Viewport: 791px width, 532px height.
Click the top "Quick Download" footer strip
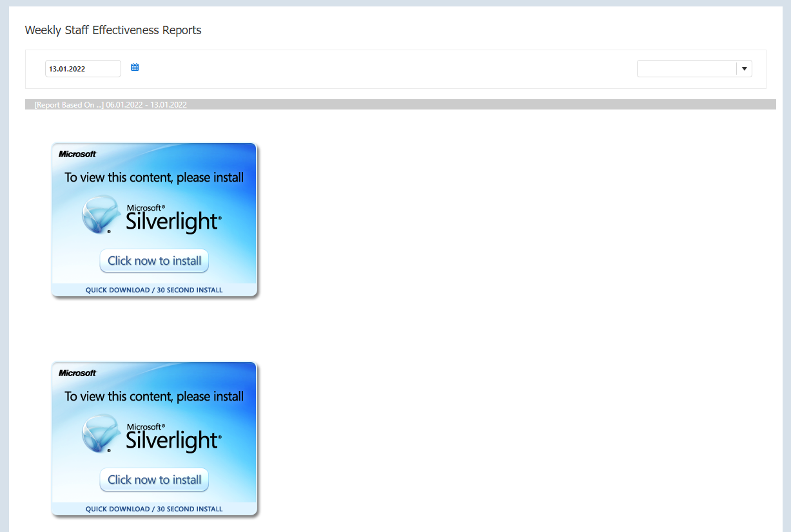[154, 290]
